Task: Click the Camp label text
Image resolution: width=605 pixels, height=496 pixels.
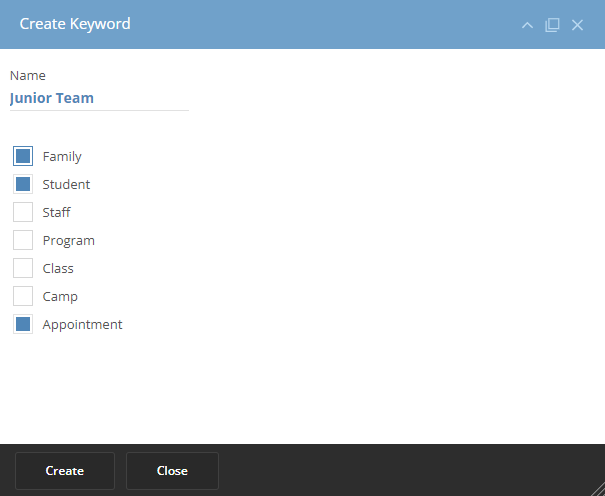Action: [60, 297]
